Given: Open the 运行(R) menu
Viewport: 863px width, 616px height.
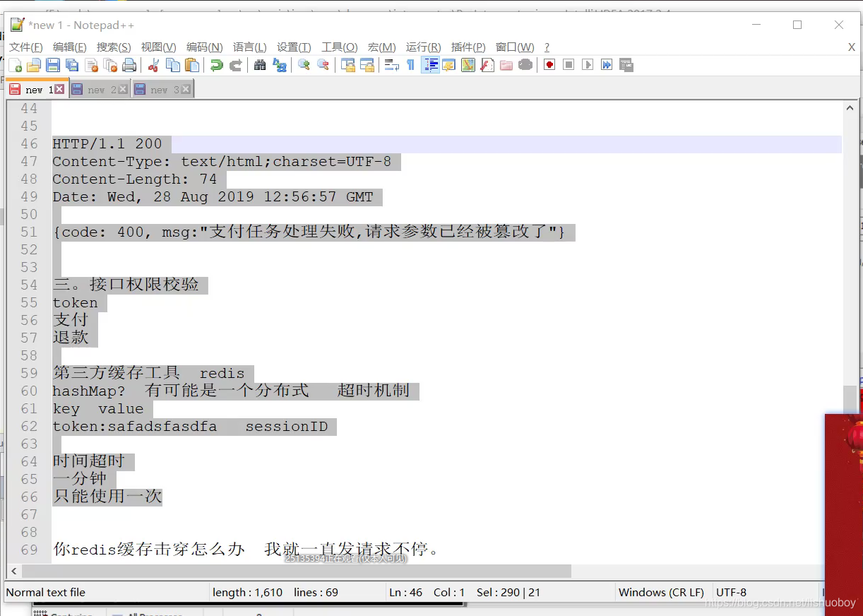Looking at the screenshot, I should tap(424, 47).
